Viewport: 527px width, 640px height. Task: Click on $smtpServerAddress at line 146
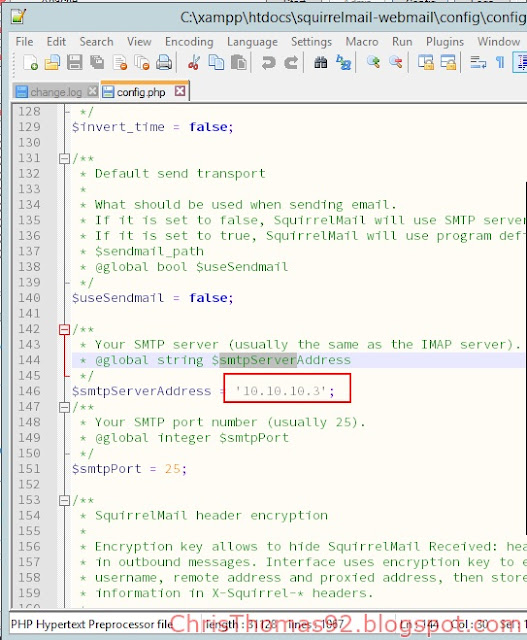coord(142,391)
